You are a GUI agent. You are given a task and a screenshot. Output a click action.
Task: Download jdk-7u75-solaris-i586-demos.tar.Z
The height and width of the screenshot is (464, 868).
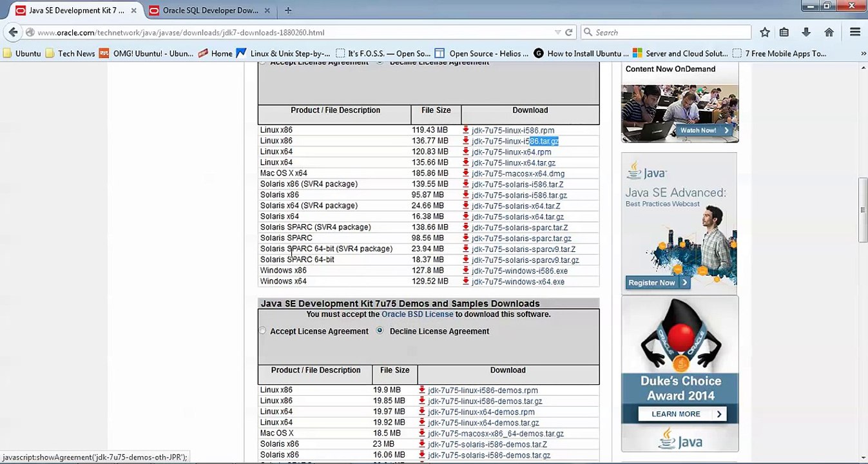click(x=487, y=444)
